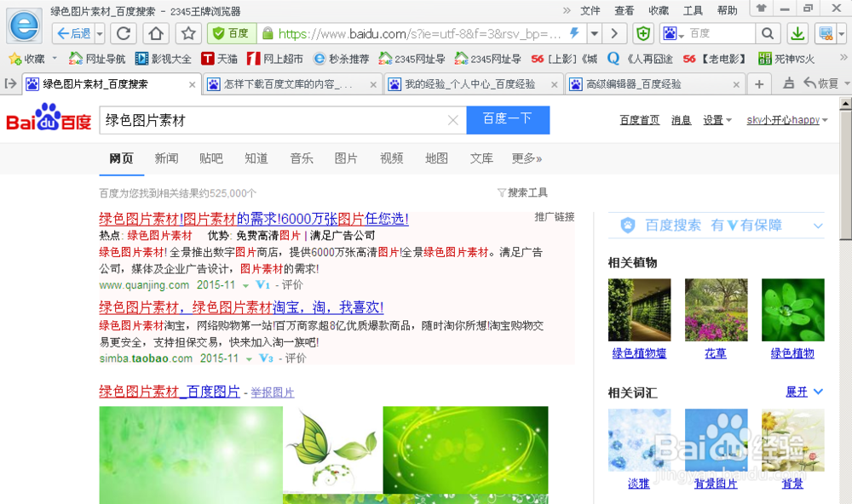This screenshot has height=504, width=852.
Task: Expand the bookmarks bar overflow chevron
Action: coord(843,57)
